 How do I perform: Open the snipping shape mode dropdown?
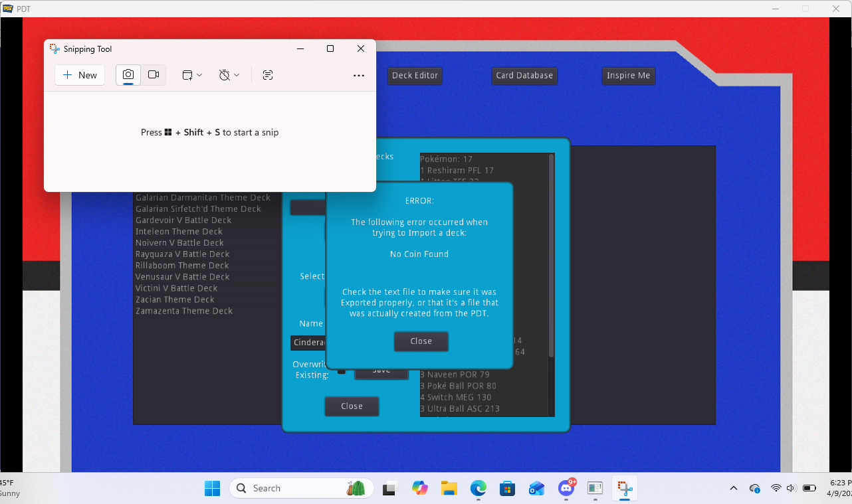tap(192, 75)
